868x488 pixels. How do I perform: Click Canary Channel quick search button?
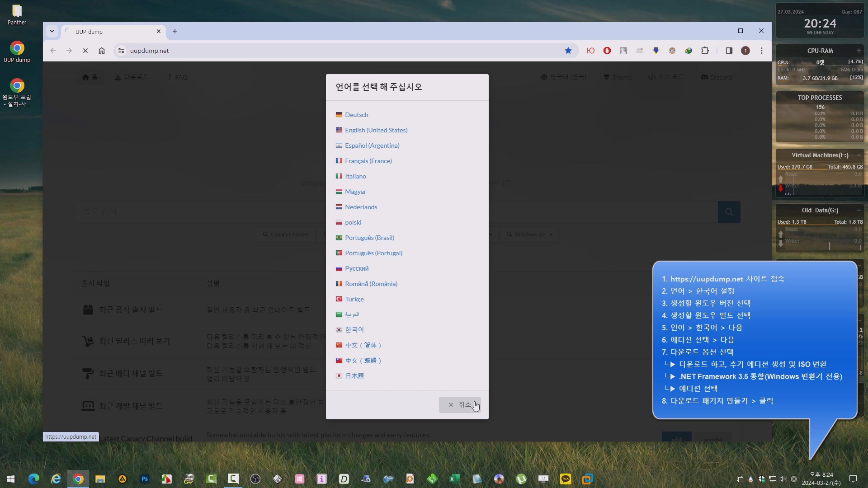286,235
